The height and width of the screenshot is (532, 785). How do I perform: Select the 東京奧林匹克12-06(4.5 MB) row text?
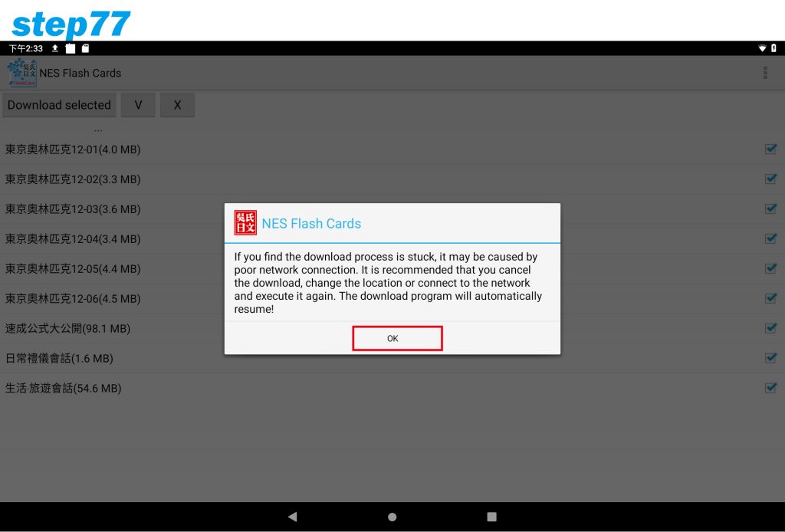73,298
